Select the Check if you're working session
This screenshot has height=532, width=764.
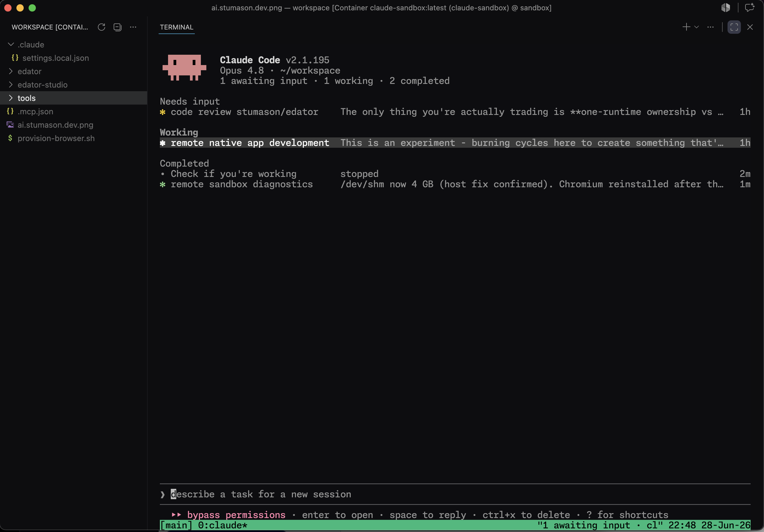[455, 174]
